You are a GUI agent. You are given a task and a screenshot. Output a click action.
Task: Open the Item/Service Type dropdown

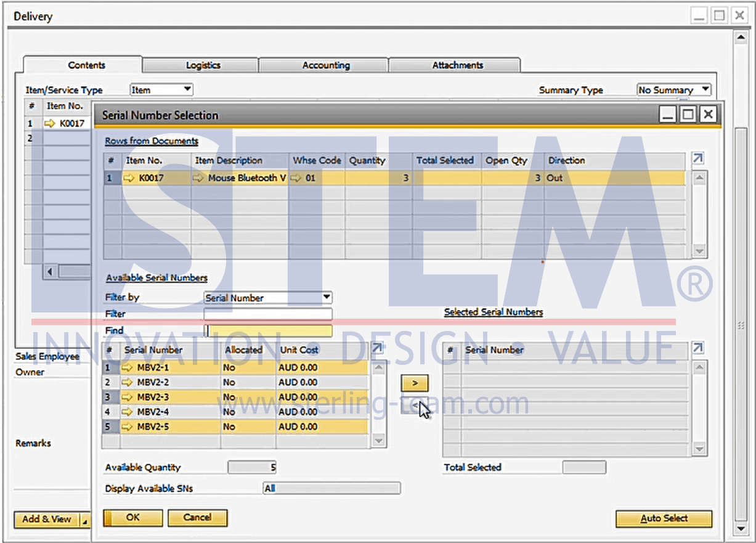(x=187, y=90)
